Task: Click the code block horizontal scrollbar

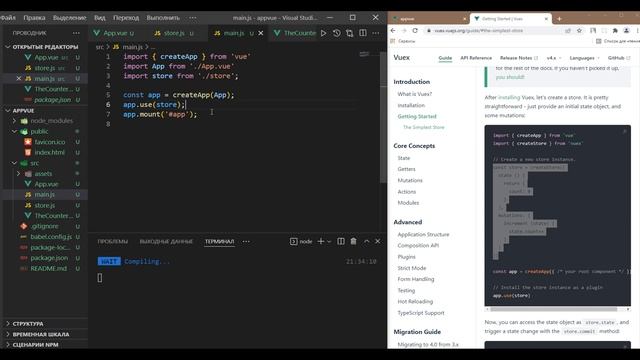Action: [554, 309]
